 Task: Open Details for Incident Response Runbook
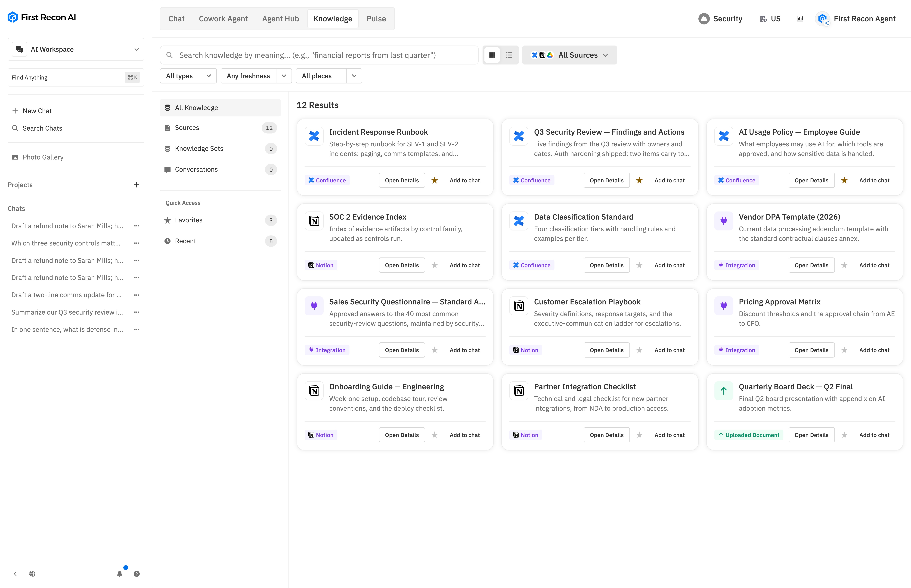coord(402,180)
